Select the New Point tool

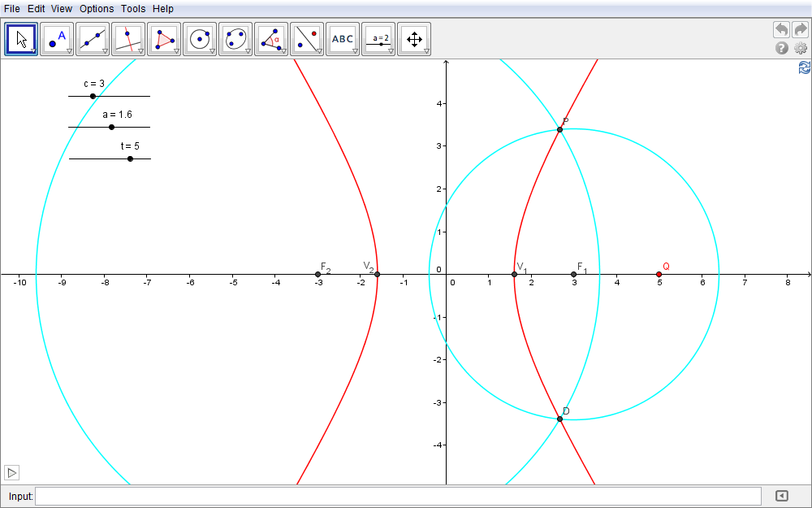pos(57,39)
